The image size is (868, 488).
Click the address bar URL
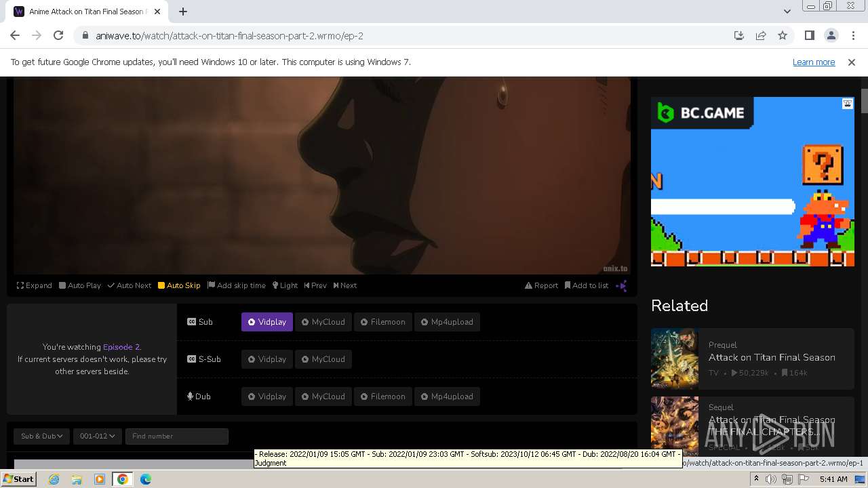coord(229,35)
